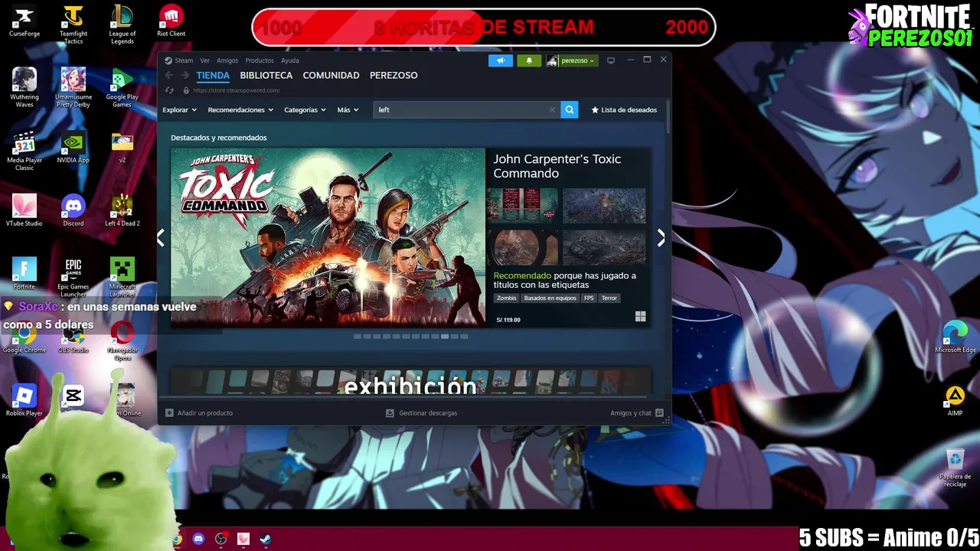Click Steam icon in the taskbar
This screenshot has height=551, width=980.
click(x=265, y=539)
